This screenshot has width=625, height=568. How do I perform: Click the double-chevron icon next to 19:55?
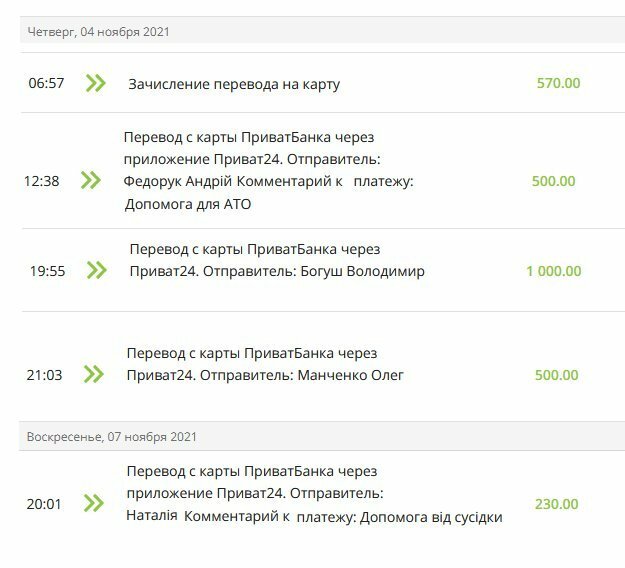[96, 270]
